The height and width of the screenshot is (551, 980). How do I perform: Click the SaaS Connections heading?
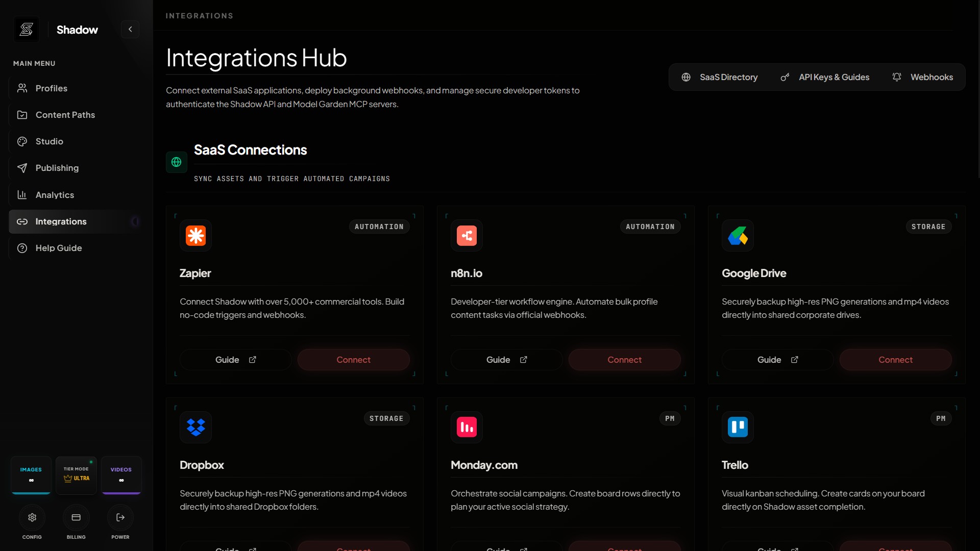tap(251, 150)
